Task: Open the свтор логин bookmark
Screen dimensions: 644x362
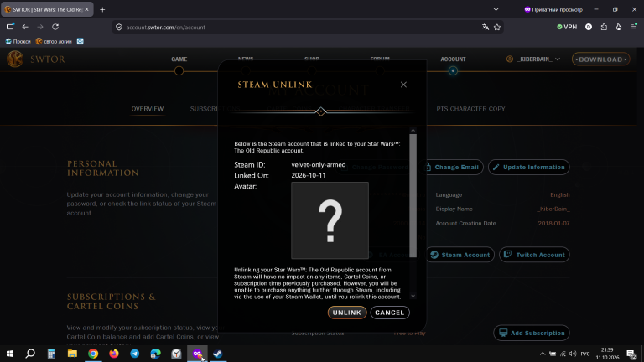Action: tap(54, 41)
